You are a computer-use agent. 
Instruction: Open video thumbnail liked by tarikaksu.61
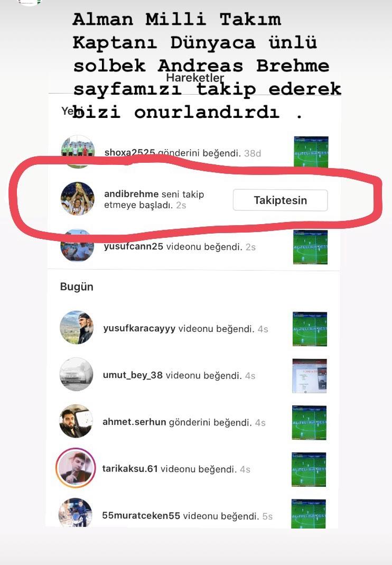click(309, 469)
